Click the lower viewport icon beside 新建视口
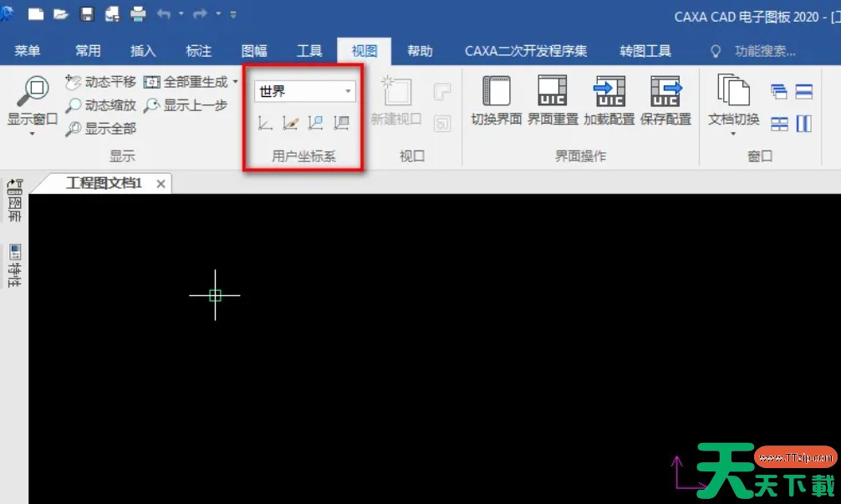The height and width of the screenshot is (504, 841). [442, 124]
